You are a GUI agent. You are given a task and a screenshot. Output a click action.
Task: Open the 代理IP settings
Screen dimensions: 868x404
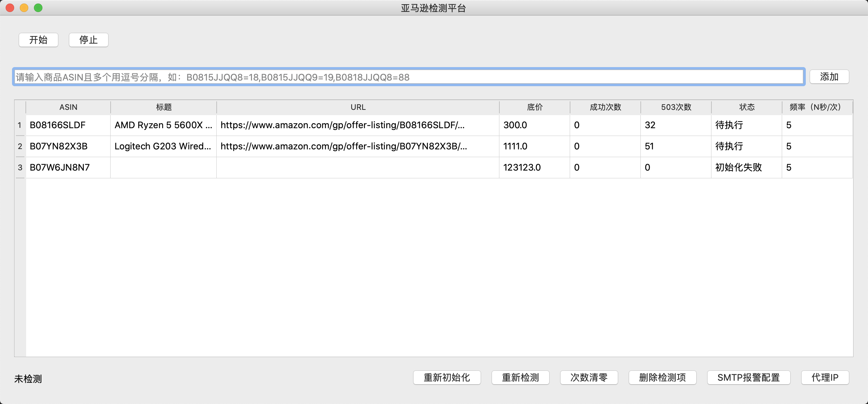point(825,378)
